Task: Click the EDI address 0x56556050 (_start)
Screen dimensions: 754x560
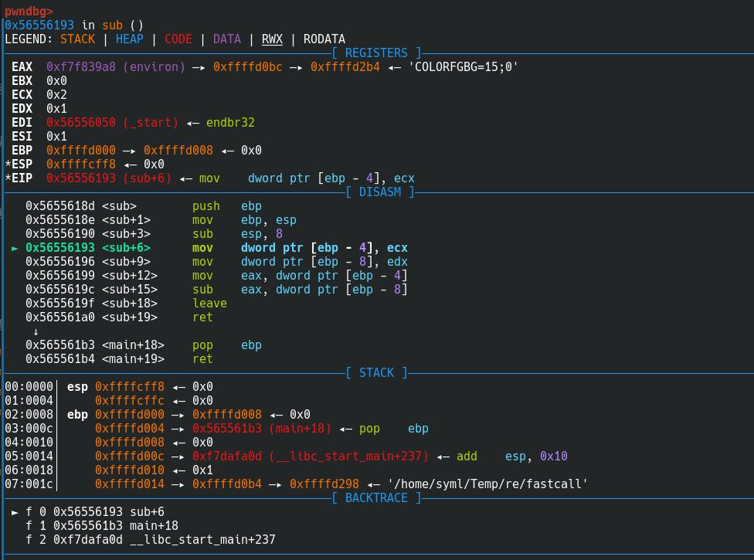Action: coord(112,123)
